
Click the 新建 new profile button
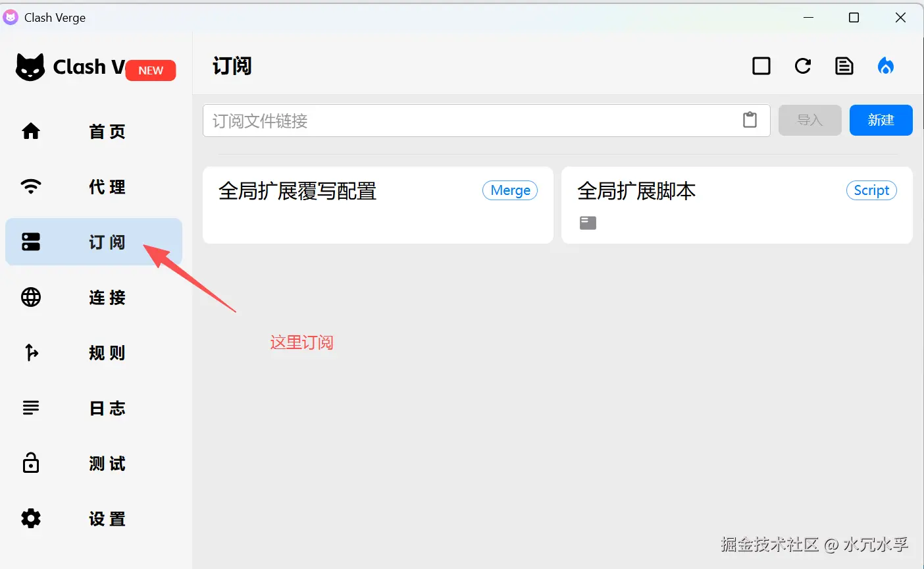[x=881, y=120]
